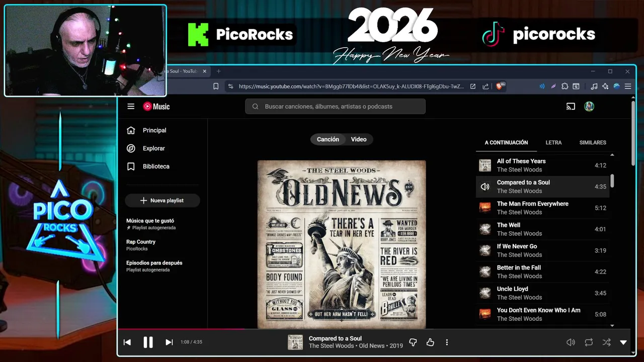644x362 pixels.
Task: Play 'The Man From Everywhere' from queue
Action: 542,208
